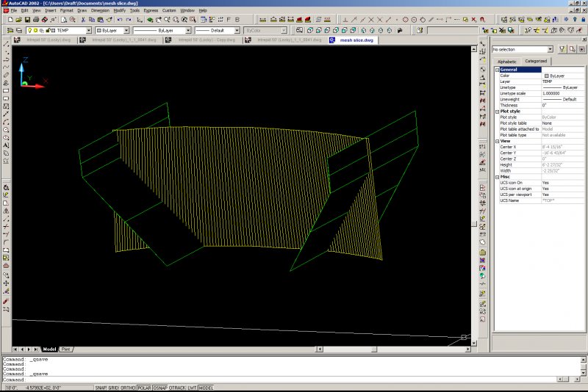The width and height of the screenshot is (588, 392).
Task: Switch to the Alphabetic properties tab
Action: click(x=506, y=61)
